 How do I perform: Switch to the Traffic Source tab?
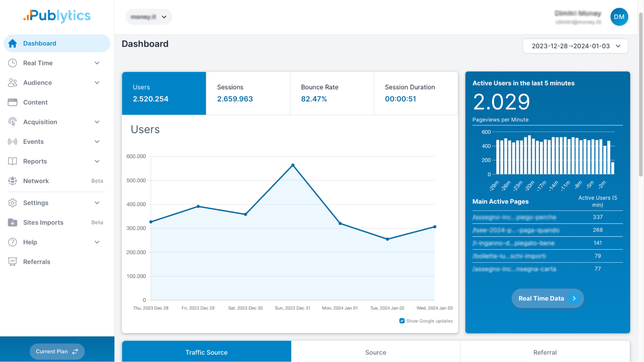207,352
